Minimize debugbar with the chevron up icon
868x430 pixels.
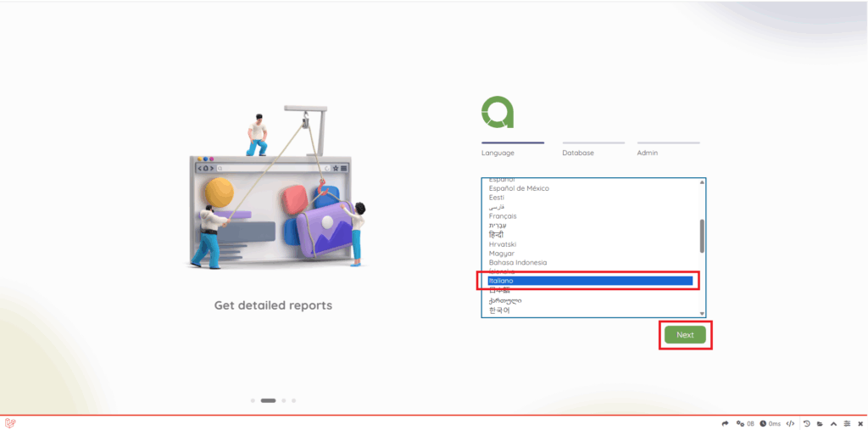(833, 423)
